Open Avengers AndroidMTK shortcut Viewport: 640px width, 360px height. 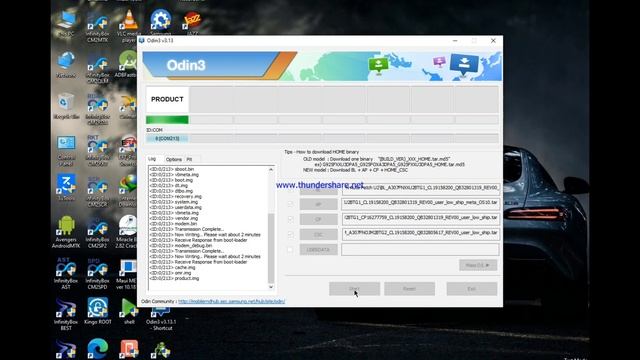(x=66, y=232)
